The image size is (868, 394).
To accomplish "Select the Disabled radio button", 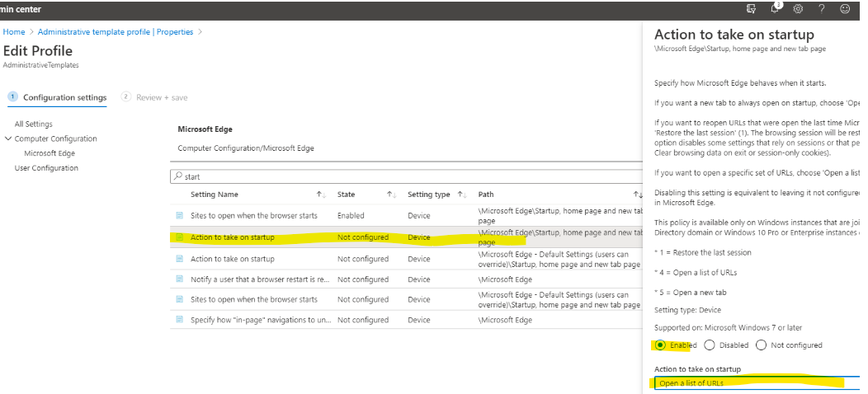I will tap(710, 345).
